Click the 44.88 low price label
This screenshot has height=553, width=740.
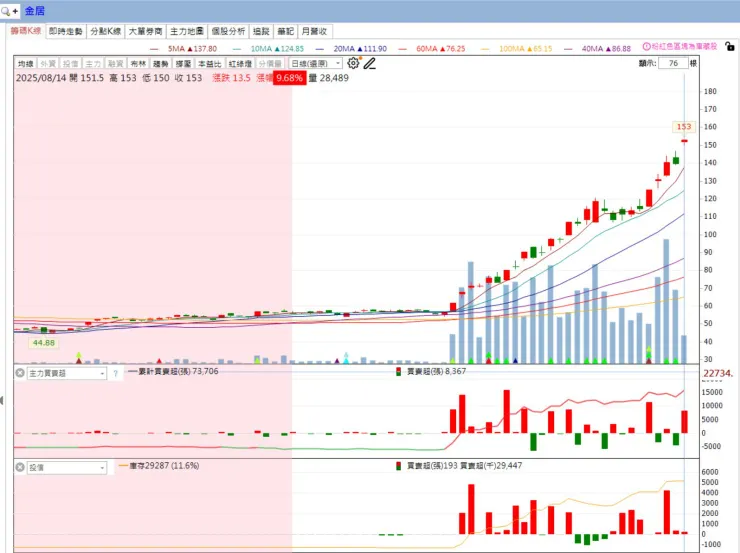(x=43, y=343)
